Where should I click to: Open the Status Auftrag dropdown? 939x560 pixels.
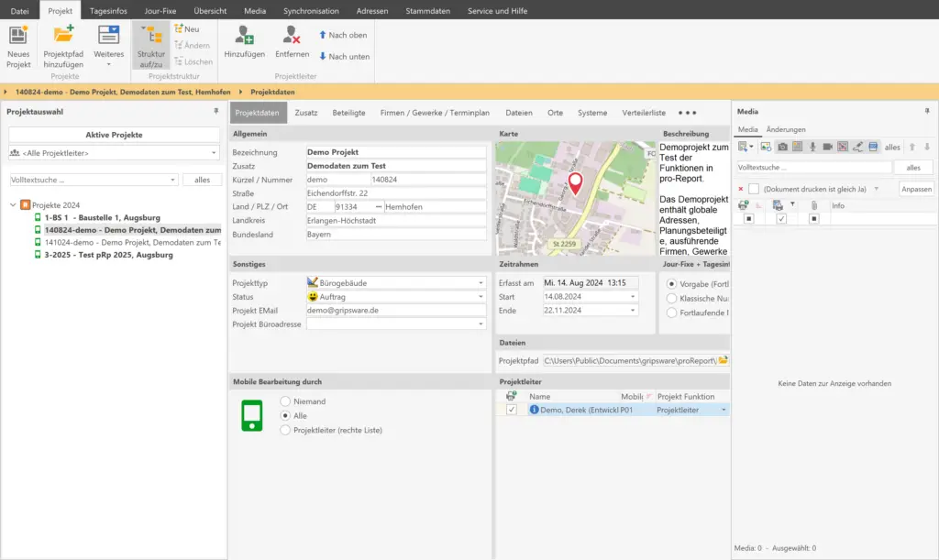coord(481,297)
